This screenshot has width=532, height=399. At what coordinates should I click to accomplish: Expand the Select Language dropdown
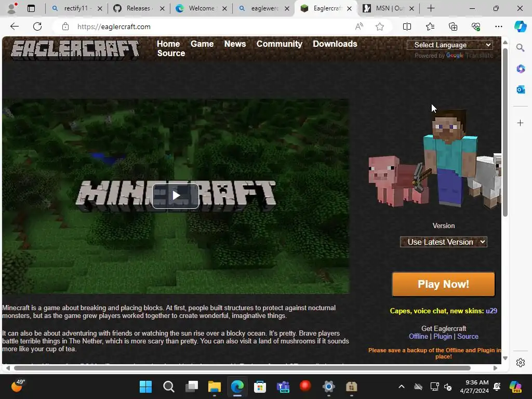click(450, 45)
